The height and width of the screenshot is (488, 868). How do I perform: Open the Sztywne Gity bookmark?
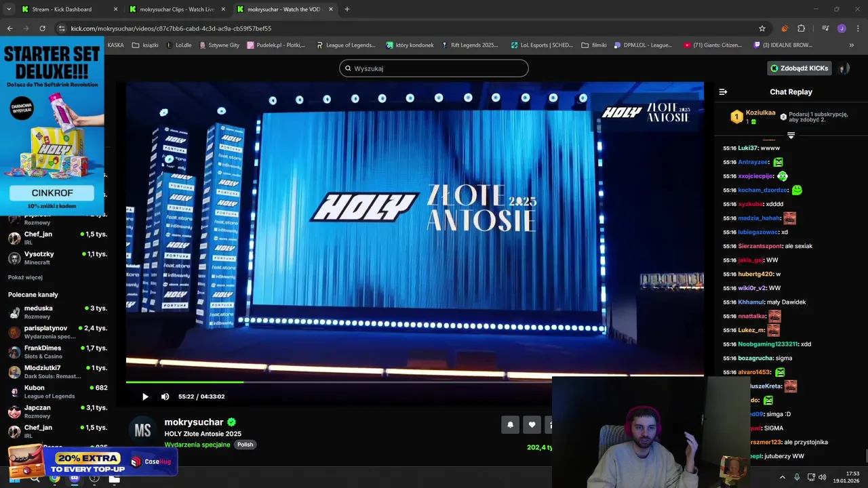coord(219,45)
